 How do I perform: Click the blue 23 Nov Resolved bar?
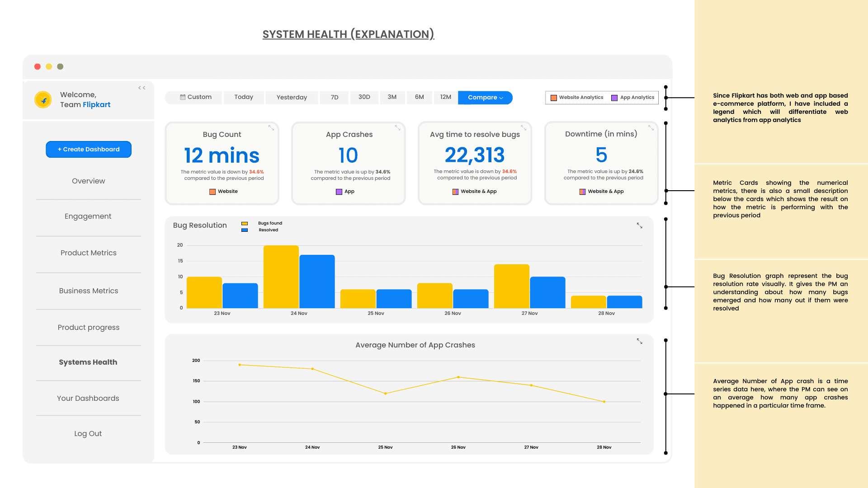coord(240,296)
